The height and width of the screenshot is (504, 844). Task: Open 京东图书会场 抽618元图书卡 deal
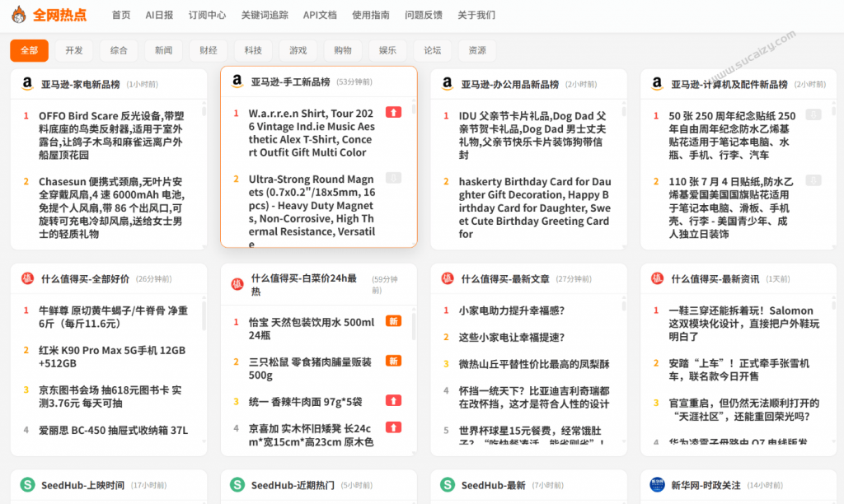[x=110, y=396]
